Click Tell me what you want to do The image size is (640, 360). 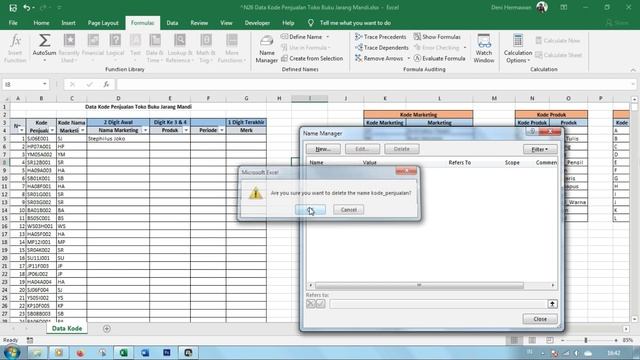(355, 23)
